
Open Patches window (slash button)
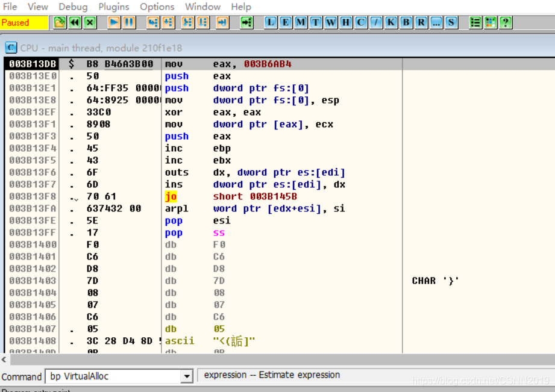point(376,23)
